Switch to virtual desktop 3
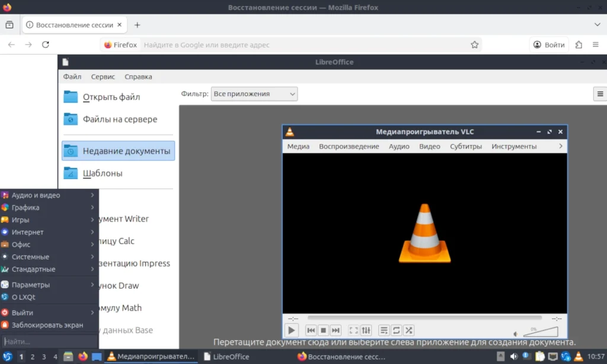This screenshot has width=607, height=364. (x=44, y=357)
